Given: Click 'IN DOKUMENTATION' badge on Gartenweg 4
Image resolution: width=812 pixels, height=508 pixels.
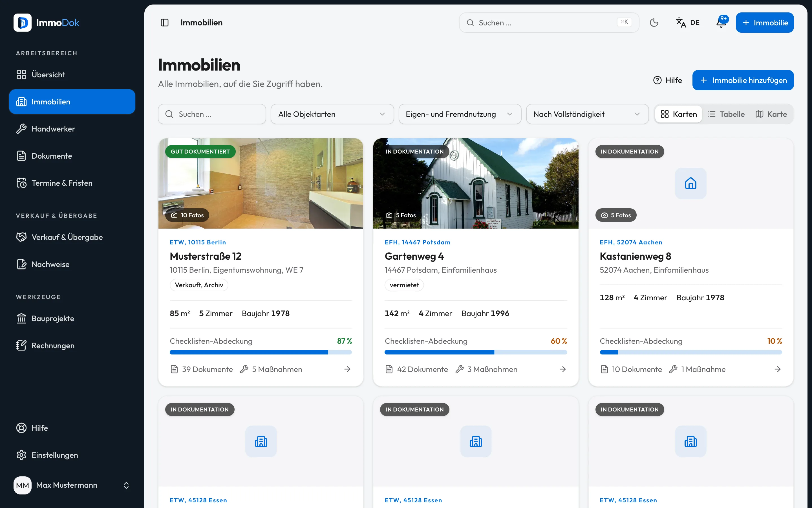Looking at the screenshot, I should tap(415, 152).
